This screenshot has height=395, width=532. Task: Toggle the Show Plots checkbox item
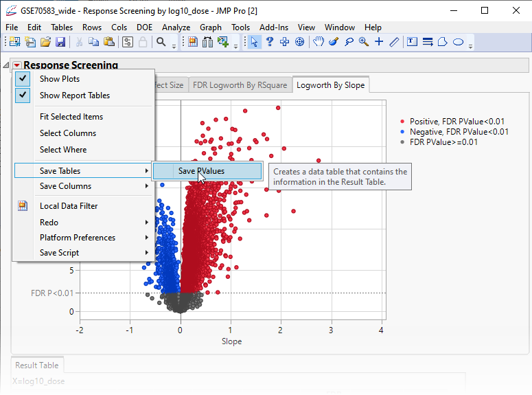pyautogui.click(x=60, y=79)
